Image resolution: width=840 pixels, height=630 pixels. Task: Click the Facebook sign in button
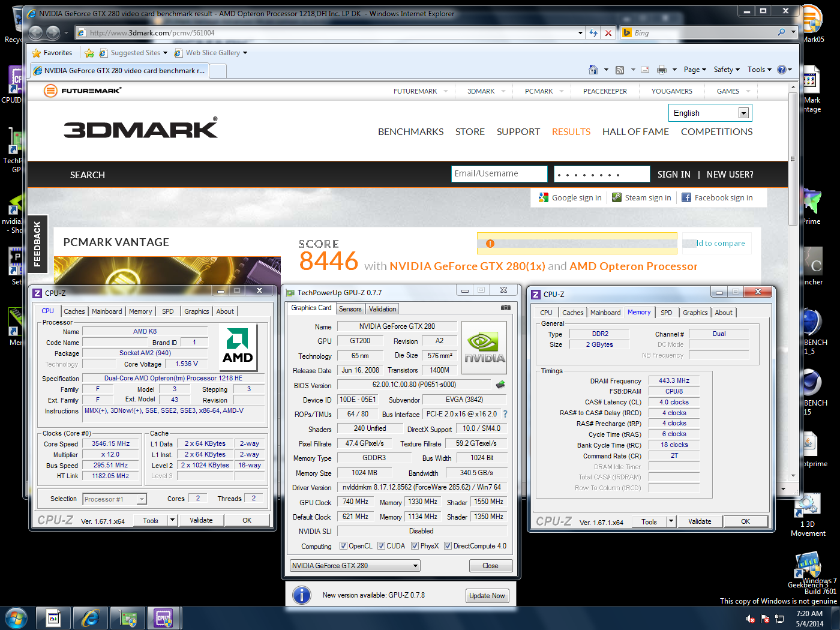tap(717, 197)
